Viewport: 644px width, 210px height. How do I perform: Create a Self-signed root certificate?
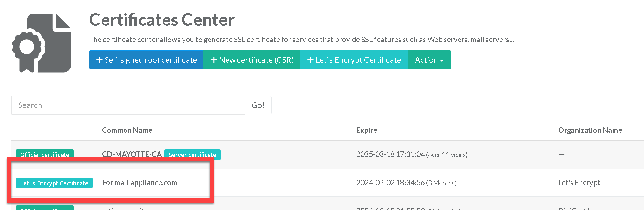click(x=146, y=60)
